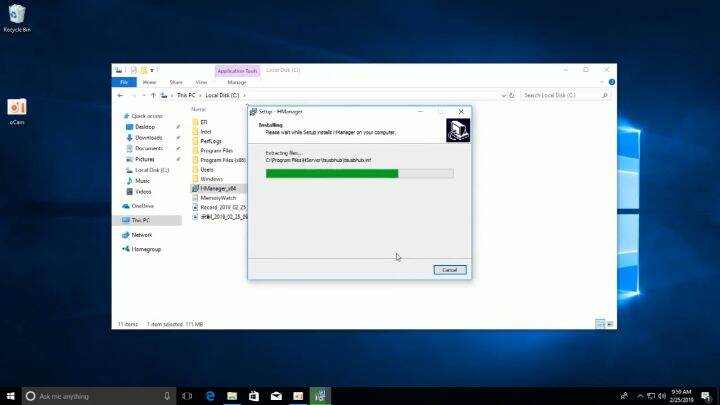Switch to the View ribbon tab
720x405 pixels.
coord(201,82)
